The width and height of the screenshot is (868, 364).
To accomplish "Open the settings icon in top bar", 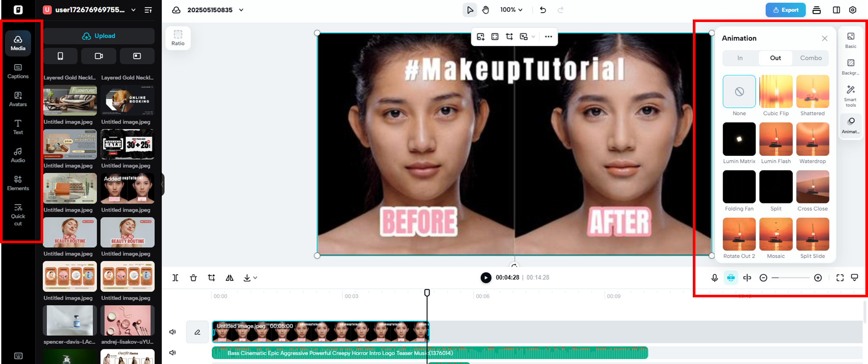I will tap(852, 10).
